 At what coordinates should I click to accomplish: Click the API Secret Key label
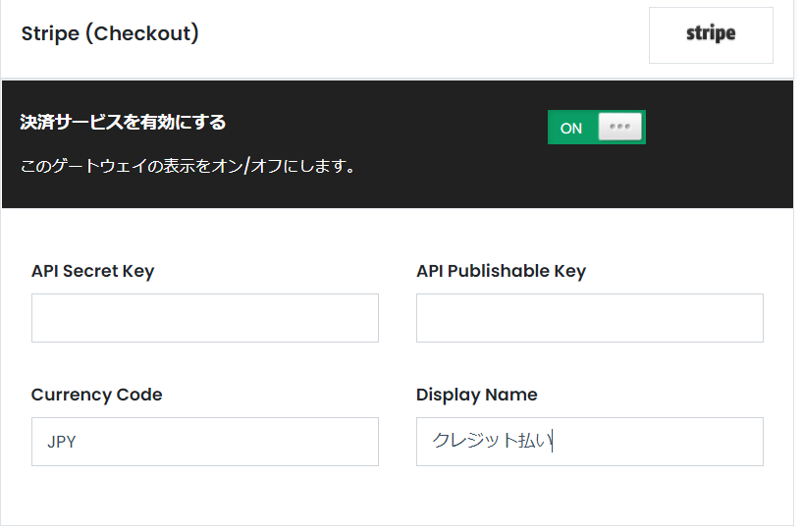tap(92, 271)
